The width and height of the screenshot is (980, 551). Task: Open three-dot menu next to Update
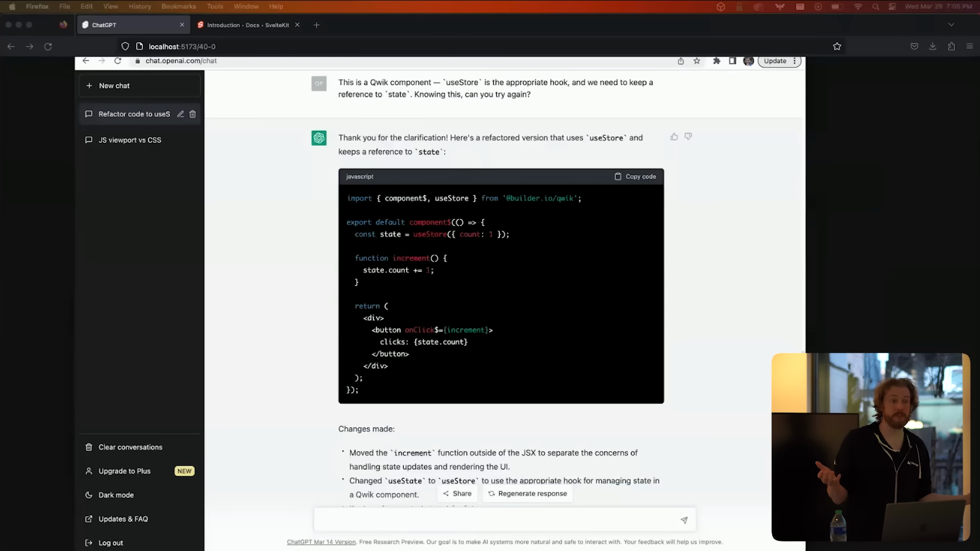[x=794, y=61]
